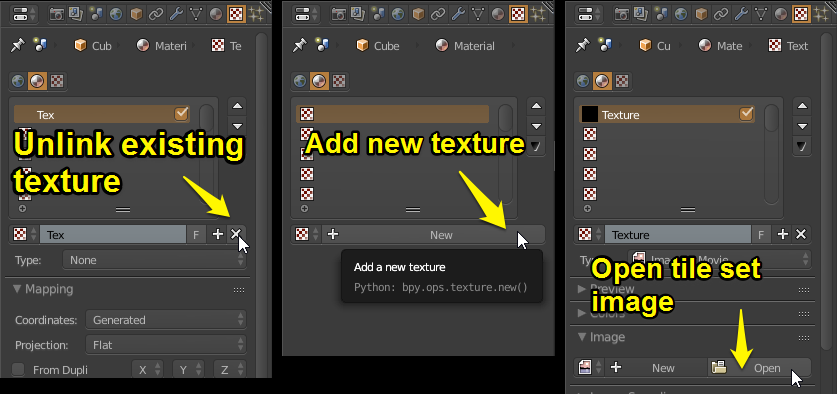
Task: Show other-data textures button in right panel
Action: pos(622,81)
